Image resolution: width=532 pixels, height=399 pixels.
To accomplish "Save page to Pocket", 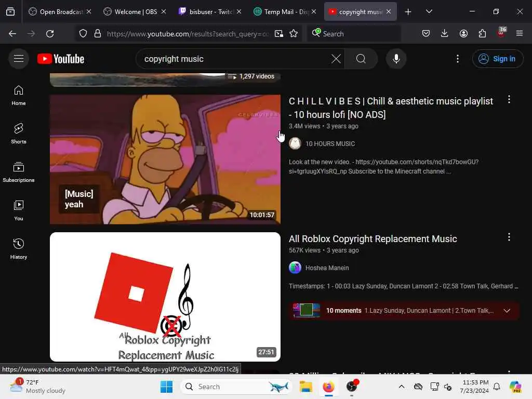I will click(x=426, y=33).
